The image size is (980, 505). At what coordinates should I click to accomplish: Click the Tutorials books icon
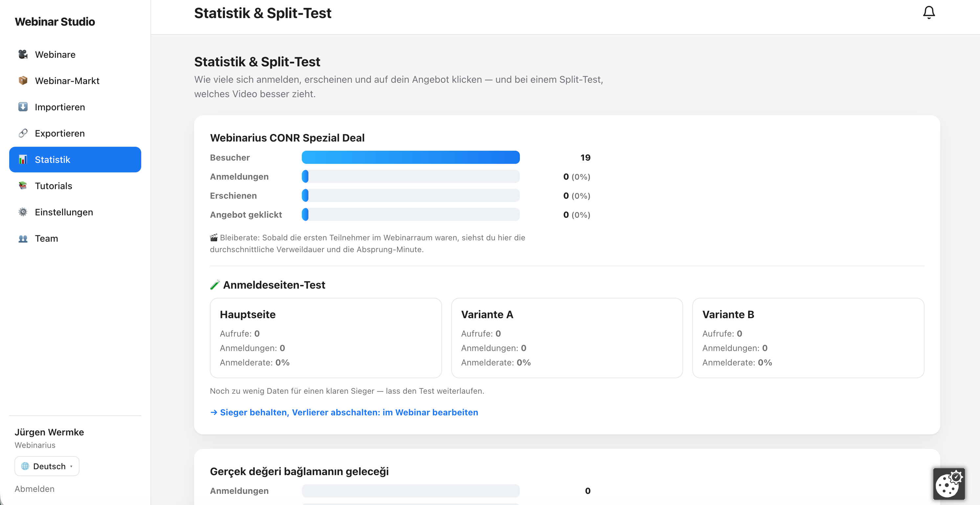(x=23, y=186)
